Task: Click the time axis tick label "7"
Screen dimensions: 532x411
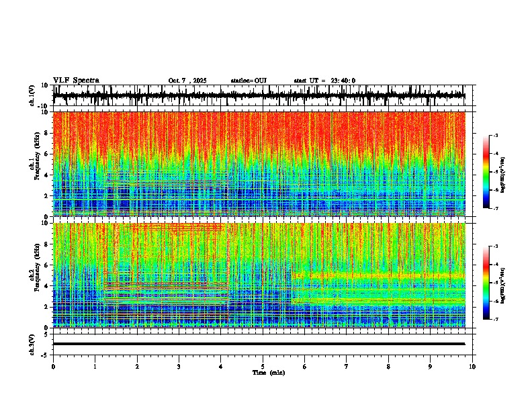Action: 347,367
